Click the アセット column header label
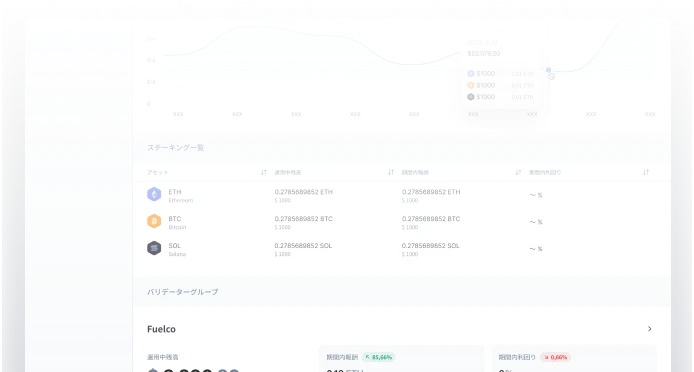 coord(158,172)
